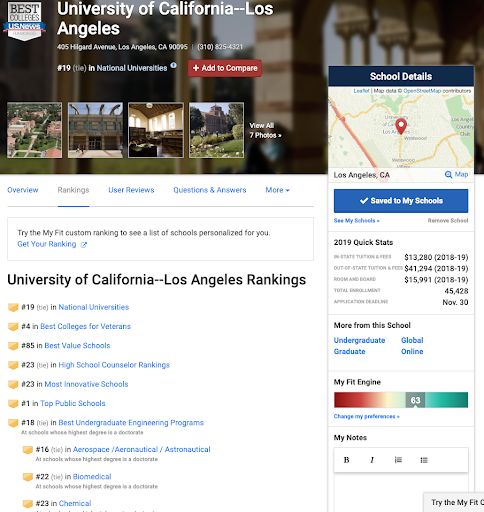Screen dimensions: 484x512
Task: Click Change my preferences link
Action: pos(366,416)
